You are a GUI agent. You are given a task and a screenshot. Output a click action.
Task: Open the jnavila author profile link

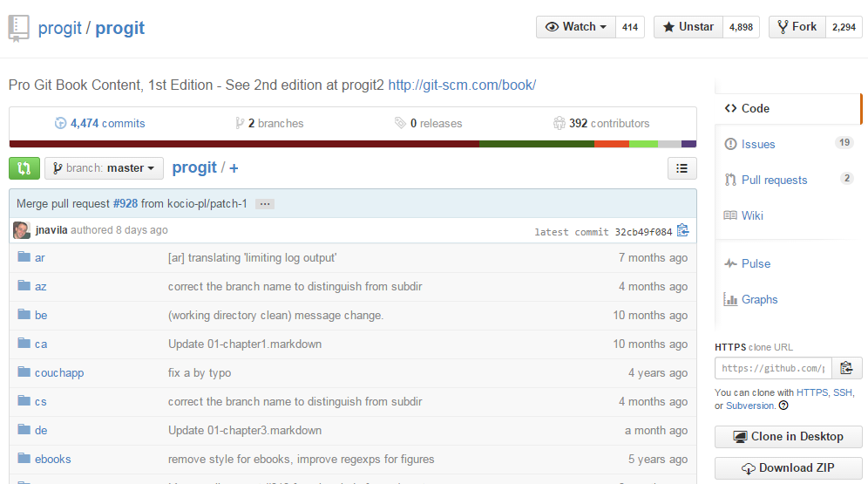tap(51, 230)
